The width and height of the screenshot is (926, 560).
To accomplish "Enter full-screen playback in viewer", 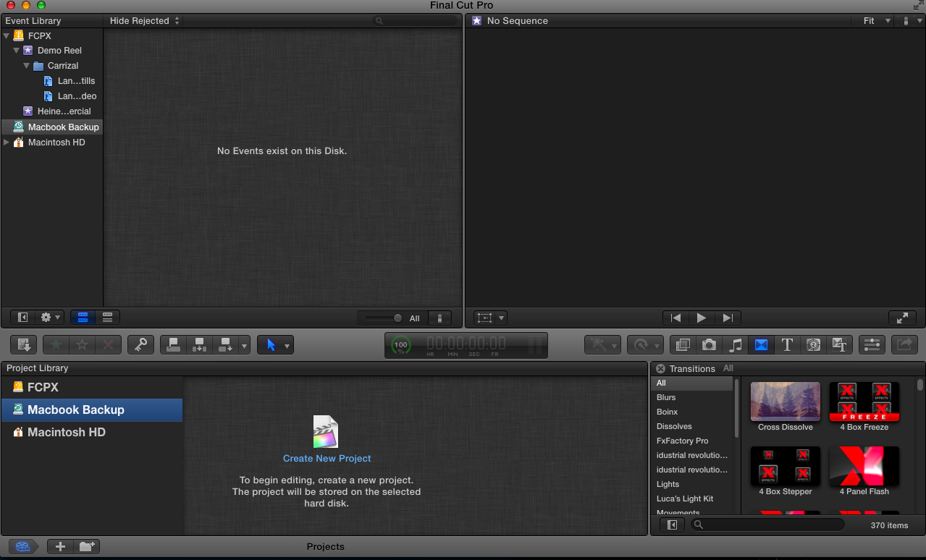I will point(902,318).
